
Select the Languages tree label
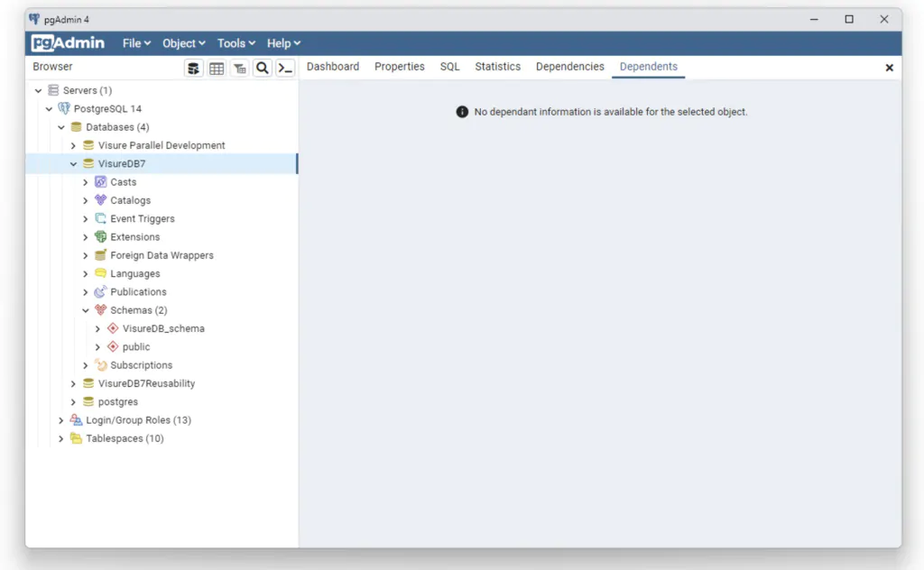pos(135,273)
